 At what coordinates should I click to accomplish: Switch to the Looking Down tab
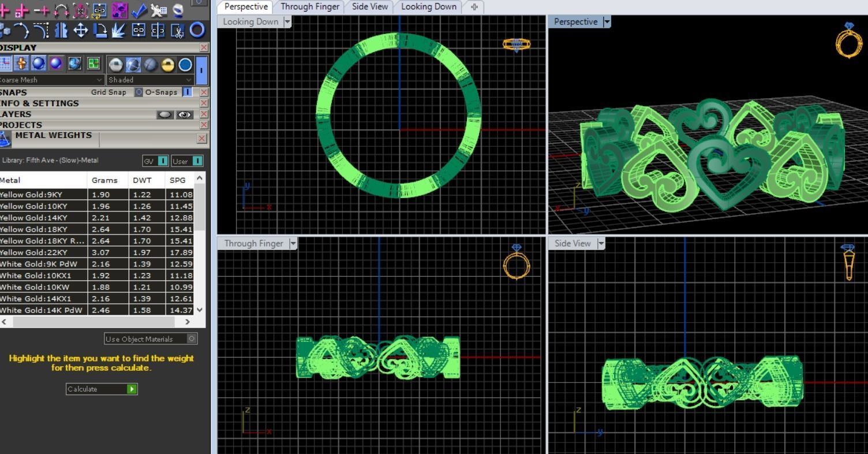428,6
